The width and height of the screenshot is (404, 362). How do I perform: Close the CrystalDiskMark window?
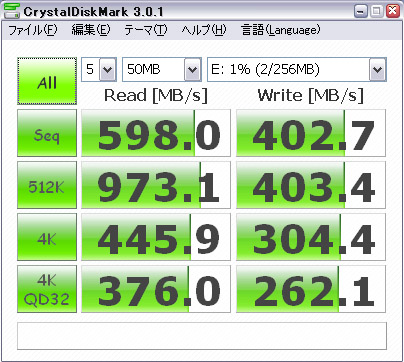point(393,11)
